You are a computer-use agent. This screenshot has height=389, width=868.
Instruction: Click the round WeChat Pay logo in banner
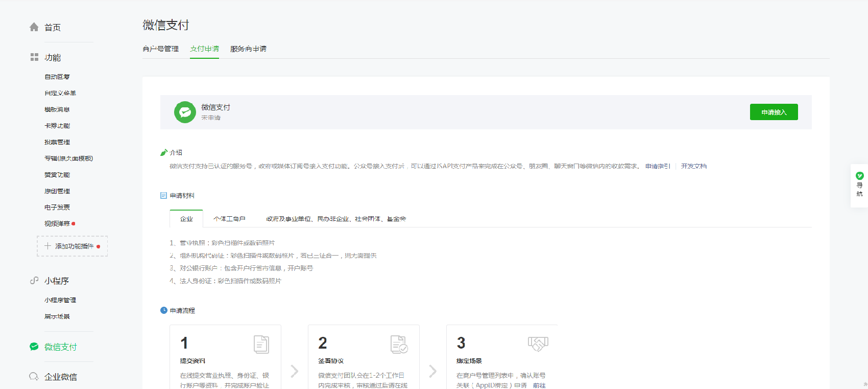(185, 112)
